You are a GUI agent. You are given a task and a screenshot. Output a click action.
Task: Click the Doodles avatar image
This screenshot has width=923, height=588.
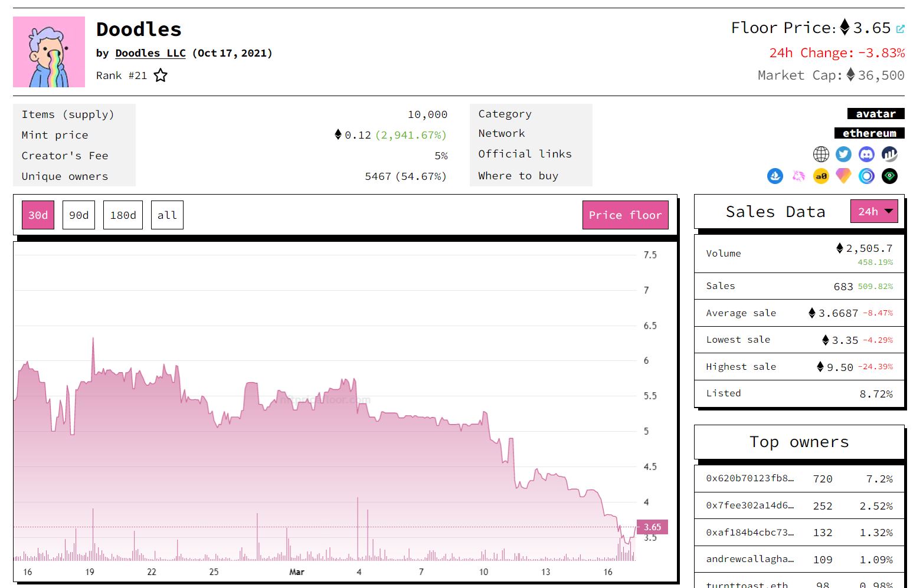(x=49, y=52)
